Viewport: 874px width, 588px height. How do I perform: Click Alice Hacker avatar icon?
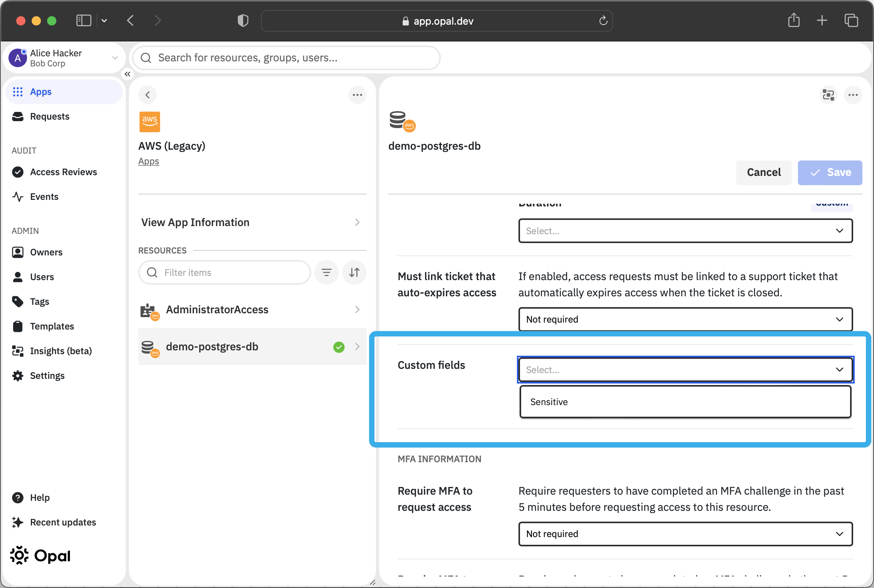(18, 58)
